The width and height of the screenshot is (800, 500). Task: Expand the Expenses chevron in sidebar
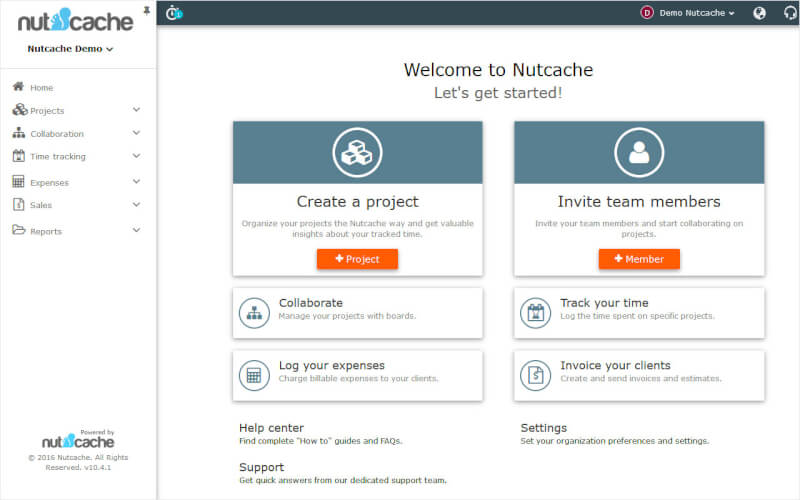click(136, 181)
